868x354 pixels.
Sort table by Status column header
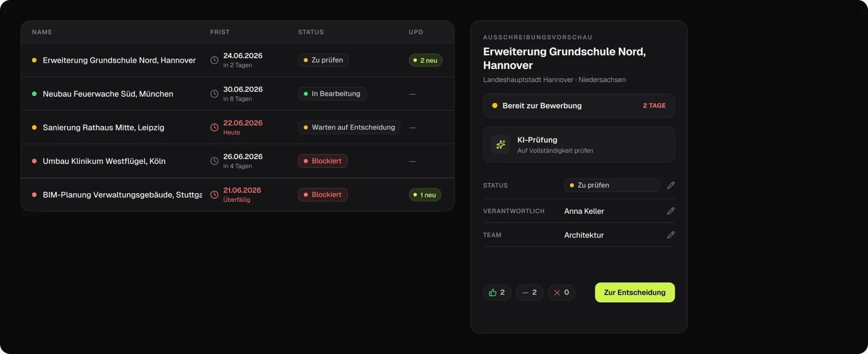[311, 32]
